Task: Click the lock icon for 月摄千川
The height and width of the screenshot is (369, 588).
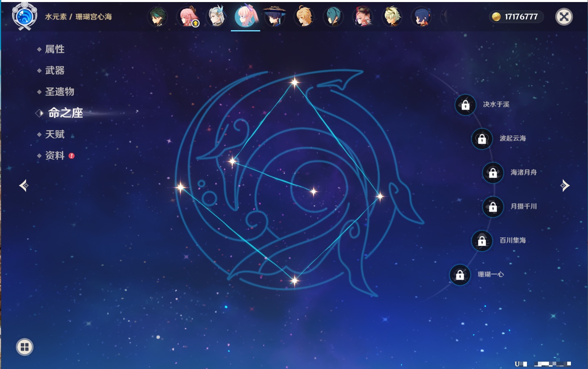Action: pyautogui.click(x=493, y=207)
